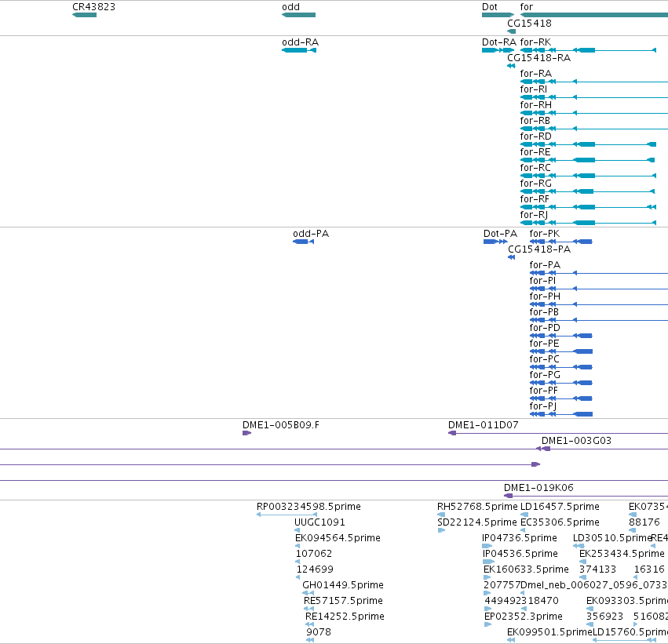Screen dimensions: 668x644
Task: Select the EP02352.3prime EST label
Action: pyautogui.click(x=523, y=617)
